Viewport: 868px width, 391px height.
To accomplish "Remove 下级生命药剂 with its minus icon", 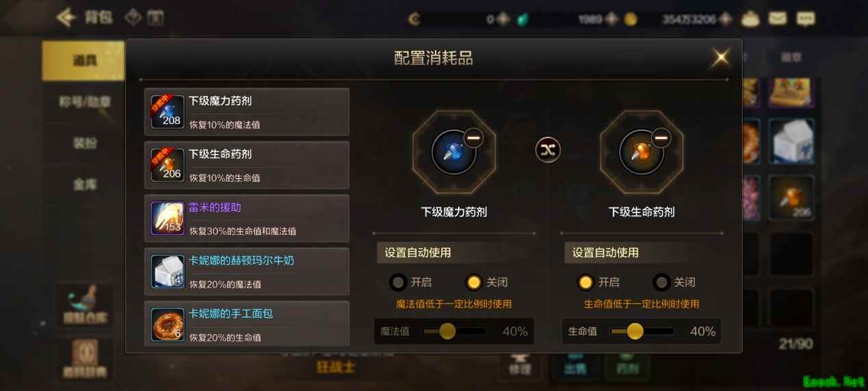I will click(661, 138).
